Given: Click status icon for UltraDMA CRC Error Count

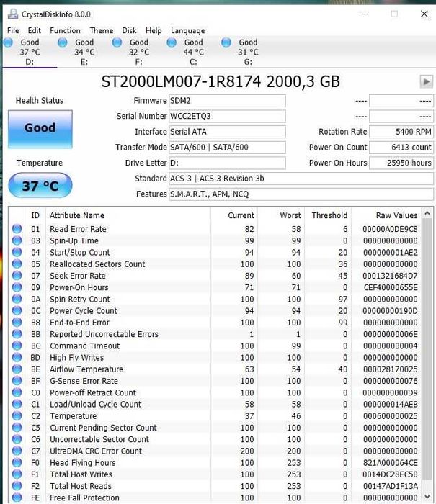Looking at the screenshot, I should [x=17, y=451].
